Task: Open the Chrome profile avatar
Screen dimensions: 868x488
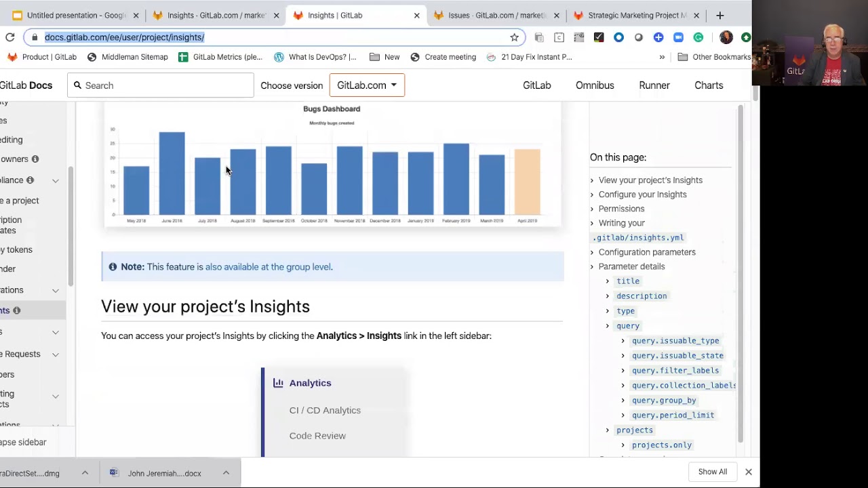Action: pyautogui.click(x=726, y=37)
